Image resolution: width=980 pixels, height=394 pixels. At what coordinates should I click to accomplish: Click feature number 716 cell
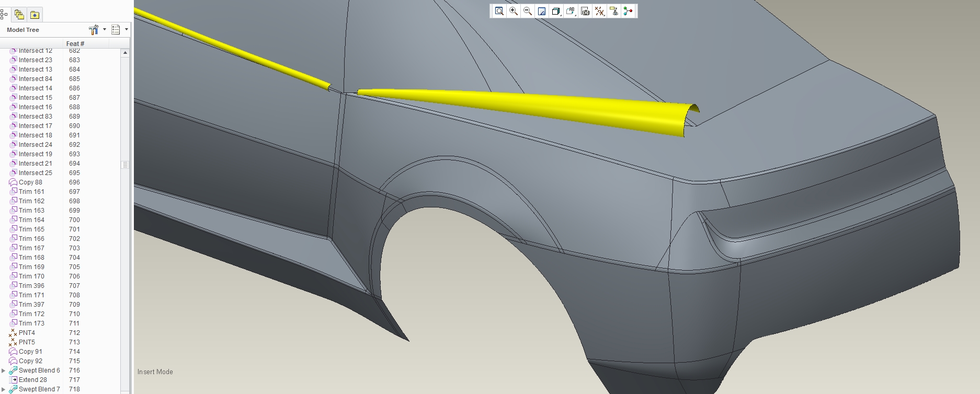pos(74,370)
